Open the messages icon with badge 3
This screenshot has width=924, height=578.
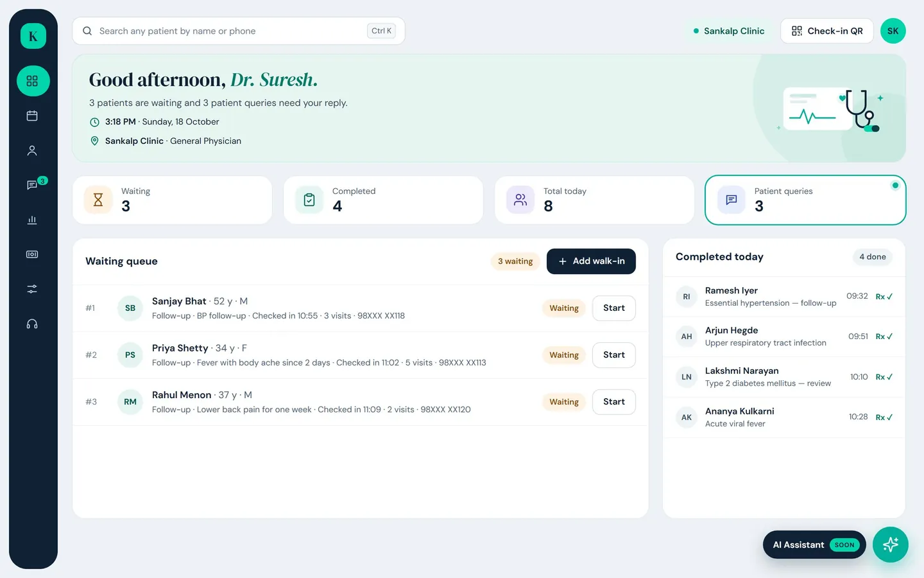32,185
